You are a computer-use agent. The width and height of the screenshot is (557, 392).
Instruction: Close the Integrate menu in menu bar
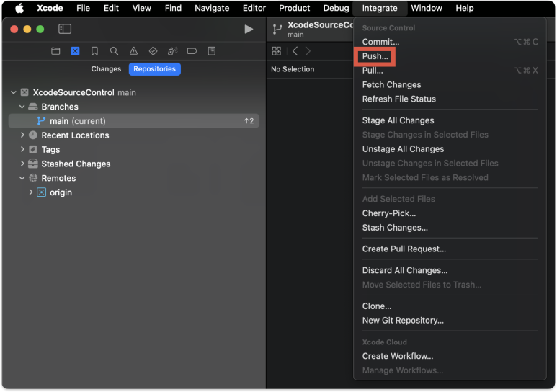[x=380, y=8]
